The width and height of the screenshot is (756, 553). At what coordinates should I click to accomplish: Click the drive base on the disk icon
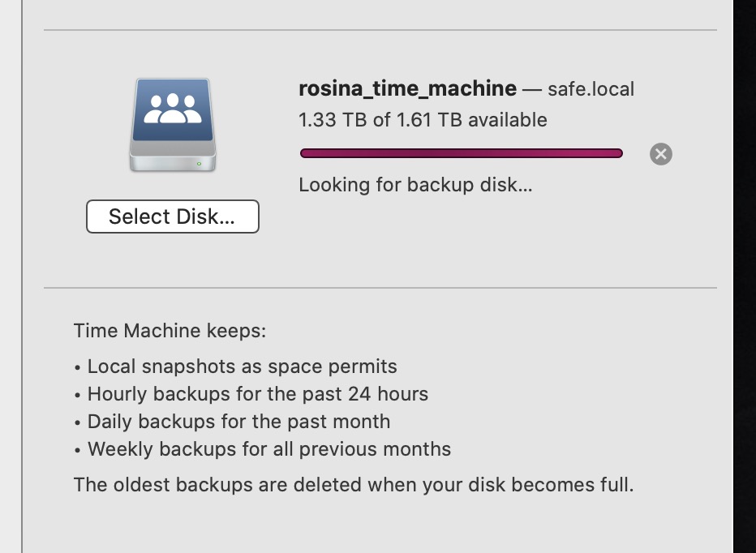point(172,160)
